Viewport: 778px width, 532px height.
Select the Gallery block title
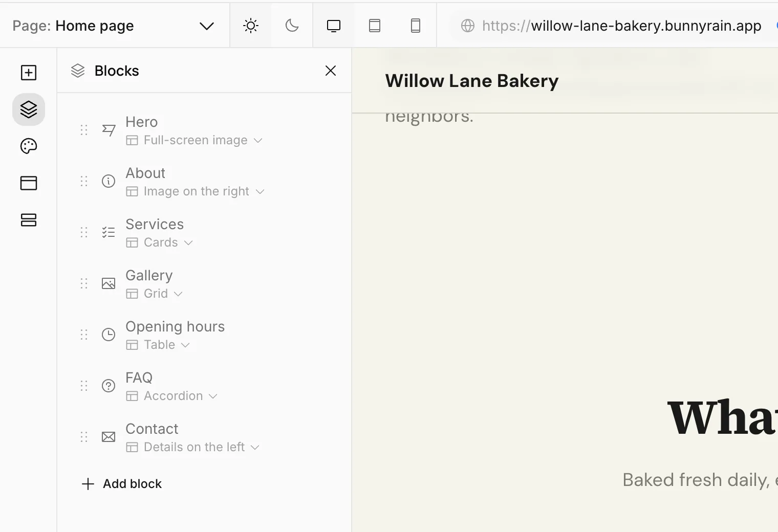(149, 275)
